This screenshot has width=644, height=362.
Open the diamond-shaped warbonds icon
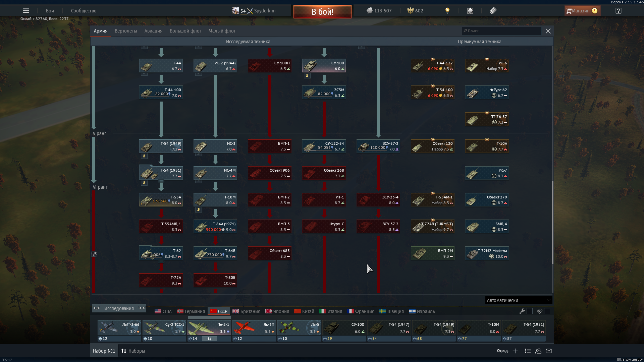(x=470, y=11)
